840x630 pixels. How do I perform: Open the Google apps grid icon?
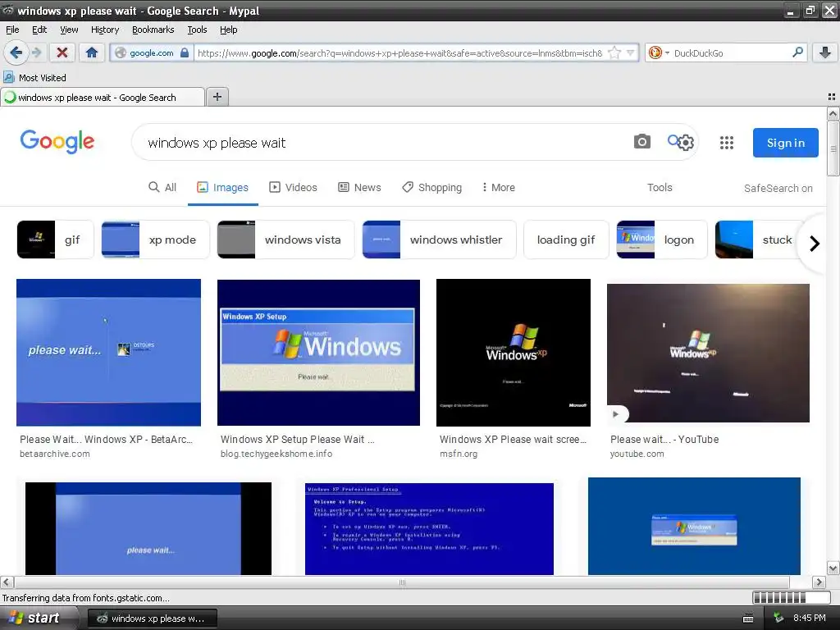(727, 143)
